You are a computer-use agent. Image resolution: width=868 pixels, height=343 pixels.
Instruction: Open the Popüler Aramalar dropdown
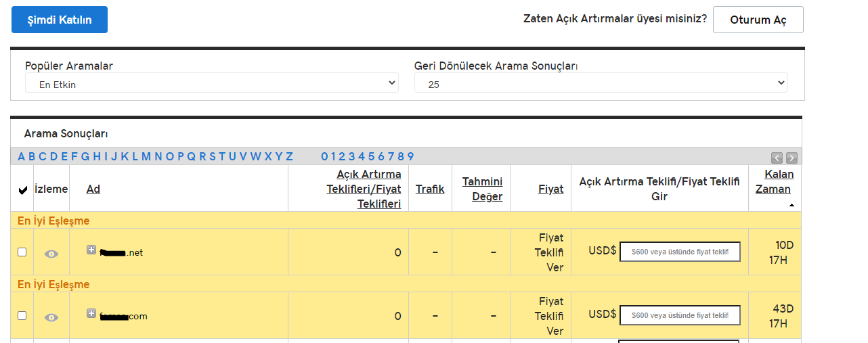[212, 83]
